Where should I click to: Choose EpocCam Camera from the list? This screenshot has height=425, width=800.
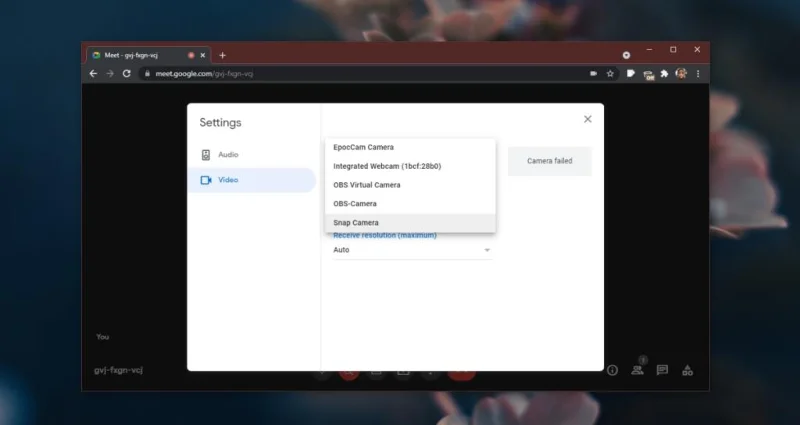(410, 147)
